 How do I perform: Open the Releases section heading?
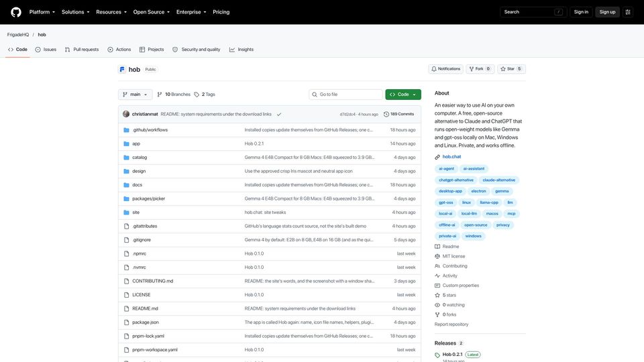[x=445, y=343]
